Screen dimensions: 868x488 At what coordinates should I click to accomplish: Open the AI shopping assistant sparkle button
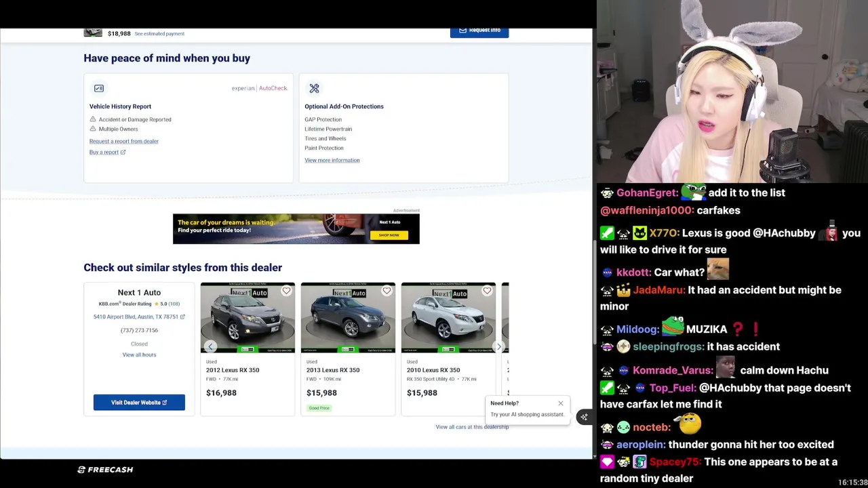tap(584, 417)
